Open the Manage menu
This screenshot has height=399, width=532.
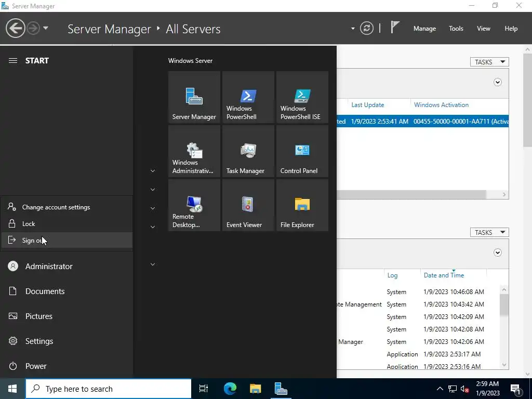[x=424, y=29]
